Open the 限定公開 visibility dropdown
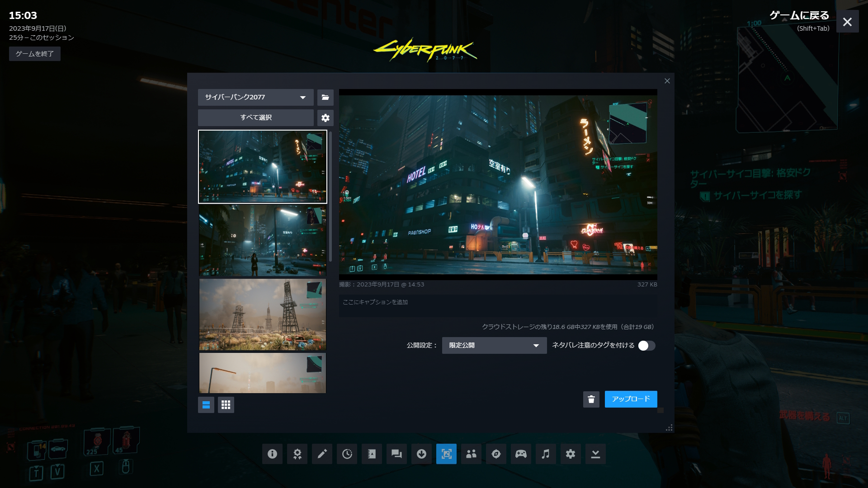This screenshot has height=488, width=868. pos(494,346)
